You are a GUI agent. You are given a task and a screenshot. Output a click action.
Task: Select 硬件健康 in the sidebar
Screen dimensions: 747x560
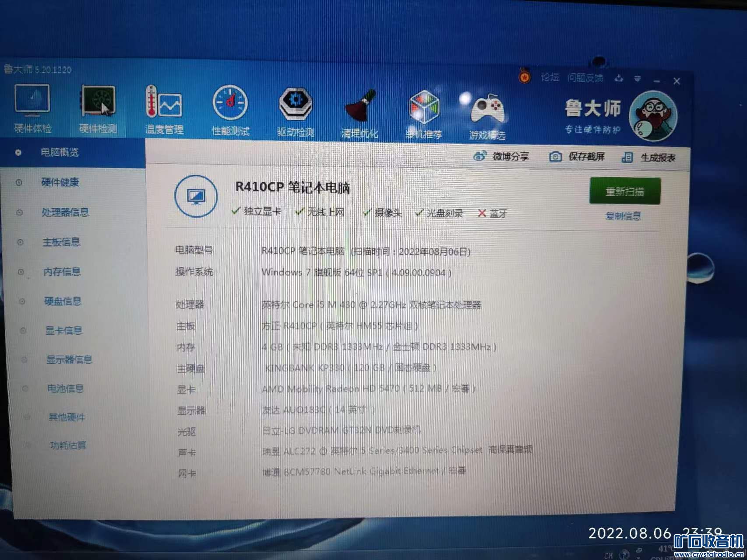pos(60,182)
